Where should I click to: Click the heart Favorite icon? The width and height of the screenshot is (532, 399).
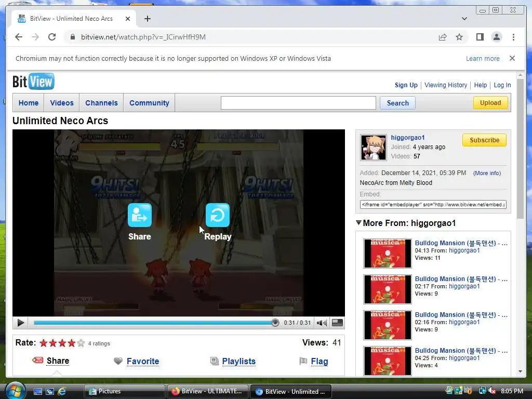coord(118,361)
